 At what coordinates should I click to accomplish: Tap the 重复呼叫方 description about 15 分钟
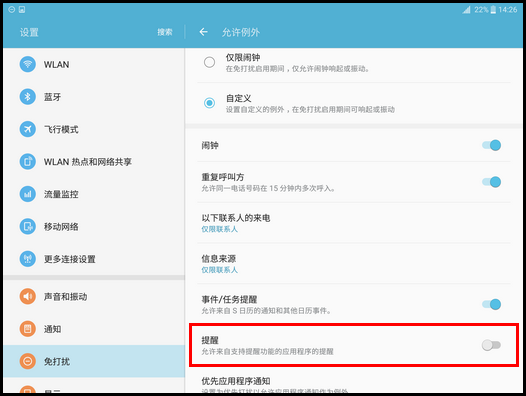[x=268, y=188]
